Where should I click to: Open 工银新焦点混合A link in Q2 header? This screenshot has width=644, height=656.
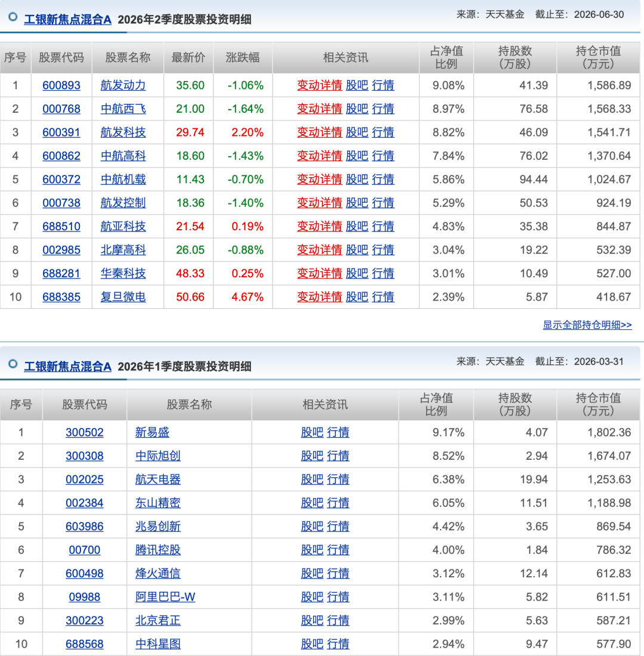pos(68,20)
